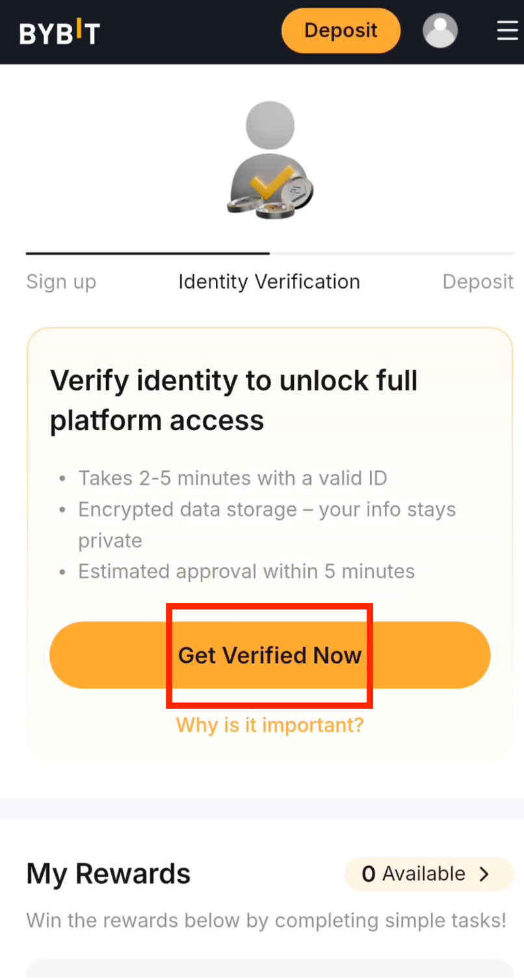Image resolution: width=524 pixels, height=980 pixels.
Task: Click the right arrow next to 0 Available
Action: pos(484,874)
